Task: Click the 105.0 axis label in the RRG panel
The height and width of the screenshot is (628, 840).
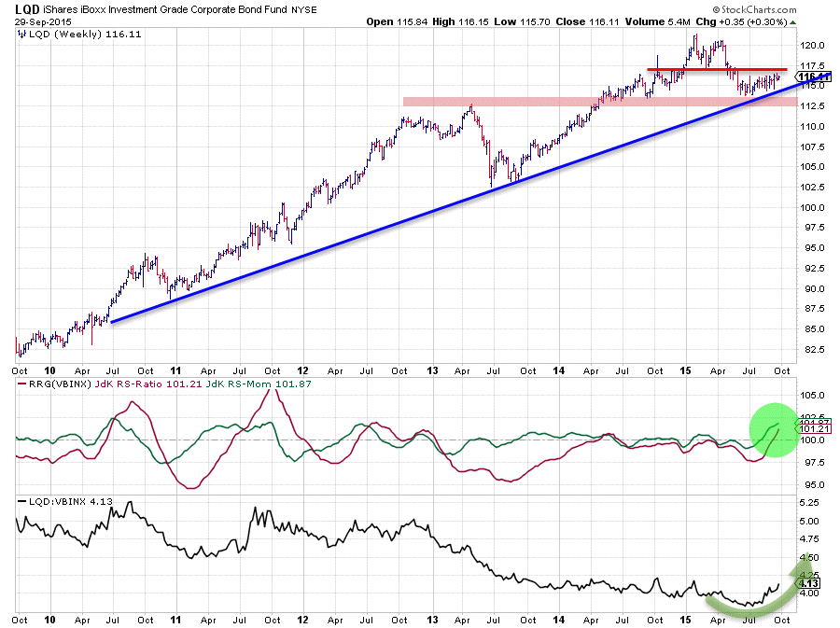Action: (x=812, y=395)
